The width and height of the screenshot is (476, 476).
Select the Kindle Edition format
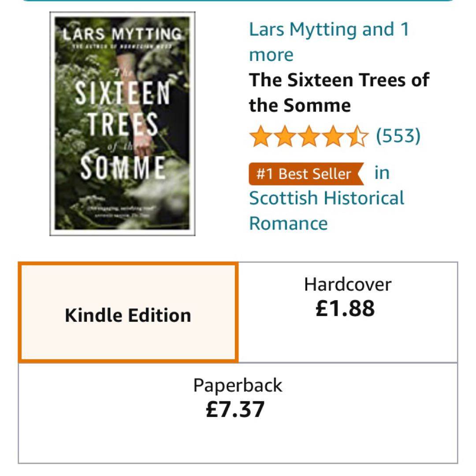[128, 312]
